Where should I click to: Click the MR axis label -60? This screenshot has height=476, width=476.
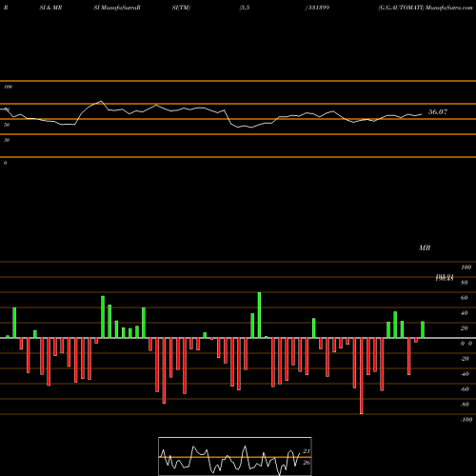tap(465, 389)
